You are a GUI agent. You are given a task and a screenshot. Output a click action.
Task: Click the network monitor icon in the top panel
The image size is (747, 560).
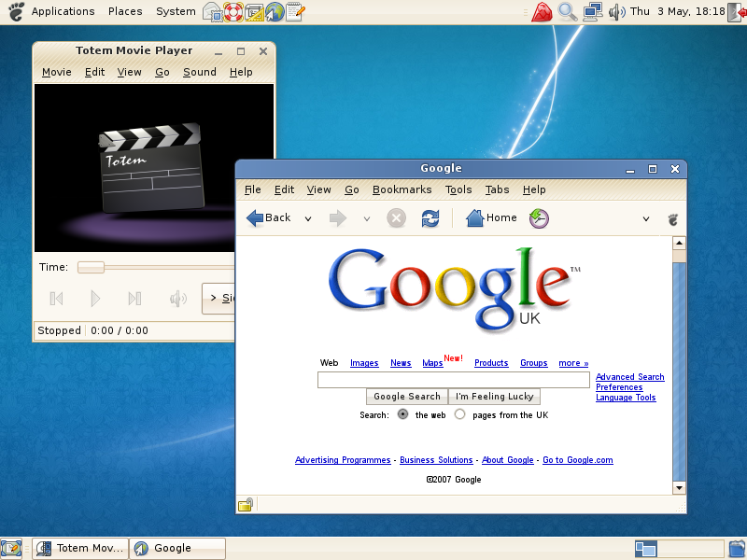tap(593, 12)
